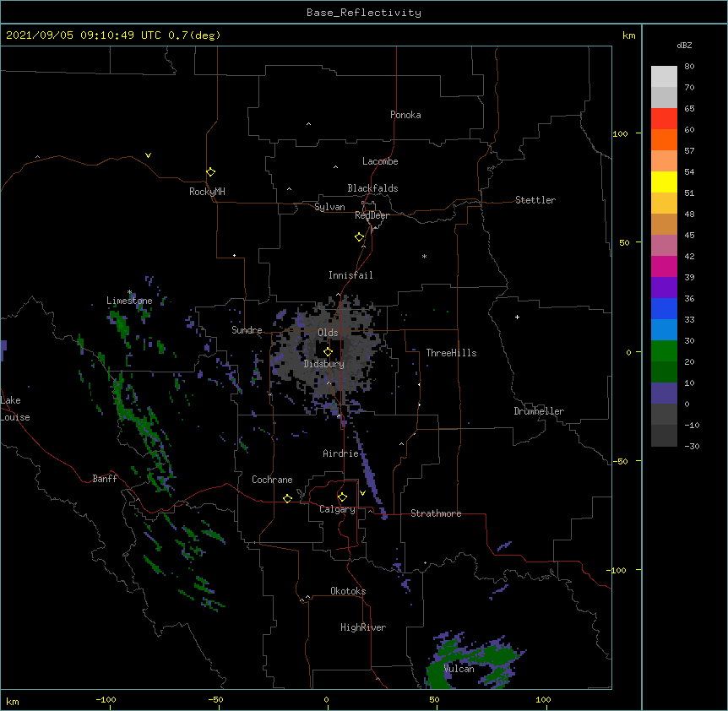Click the Banff label
Viewport: 728px width, 711px height.
105,479
